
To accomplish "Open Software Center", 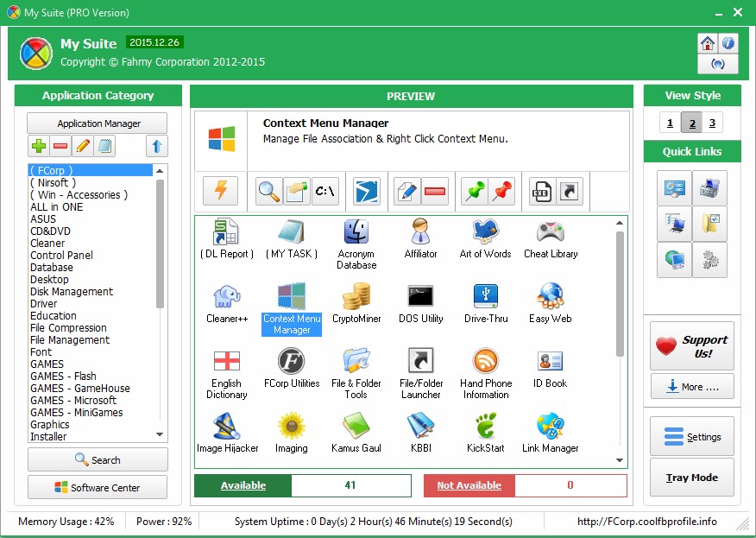I will click(x=98, y=487).
